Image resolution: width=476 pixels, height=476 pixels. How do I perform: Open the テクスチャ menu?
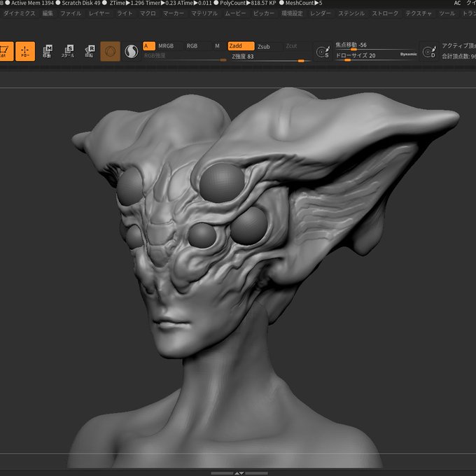419,13
